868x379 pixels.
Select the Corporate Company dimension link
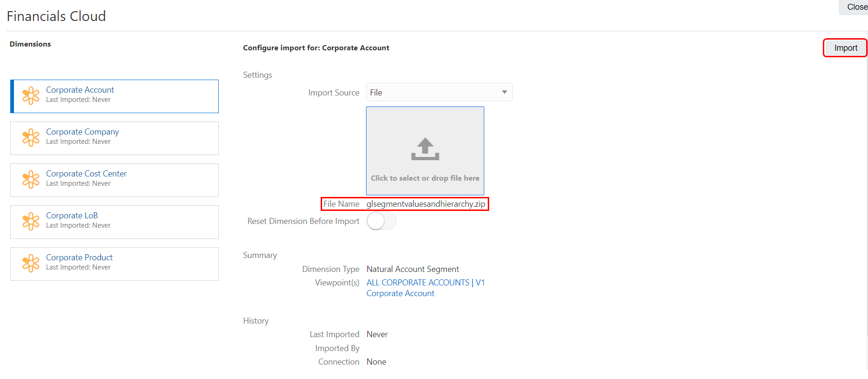click(82, 132)
